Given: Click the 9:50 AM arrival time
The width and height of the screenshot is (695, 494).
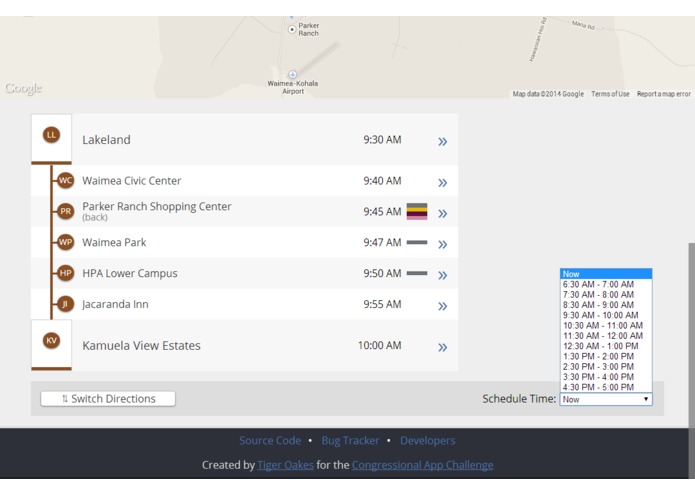Looking at the screenshot, I should [x=382, y=273].
